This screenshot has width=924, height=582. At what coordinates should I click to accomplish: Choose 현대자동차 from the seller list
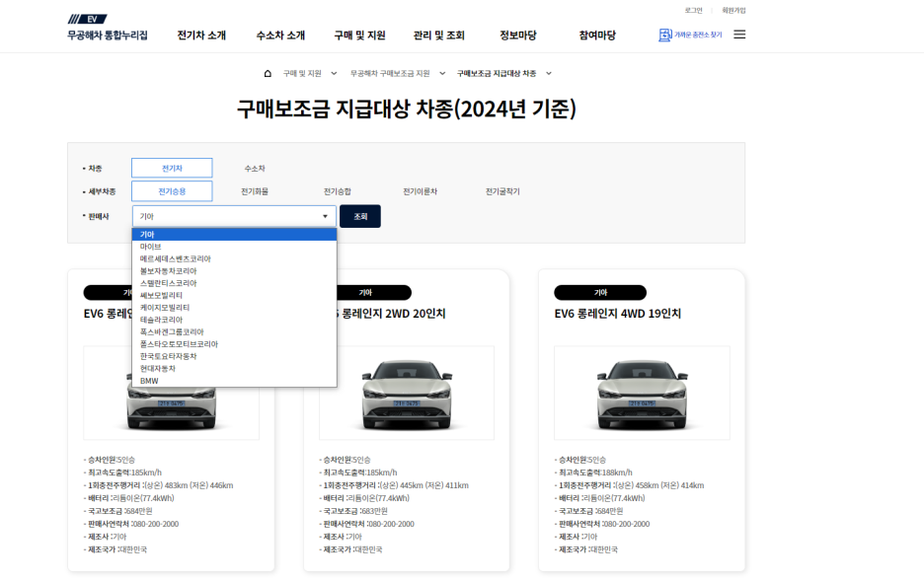point(235,369)
